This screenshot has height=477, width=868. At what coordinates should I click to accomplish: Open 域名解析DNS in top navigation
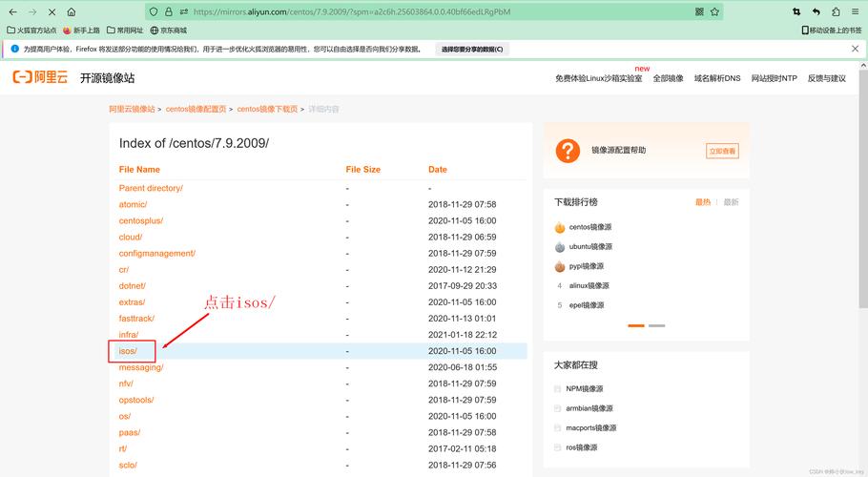pyautogui.click(x=717, y=78)
